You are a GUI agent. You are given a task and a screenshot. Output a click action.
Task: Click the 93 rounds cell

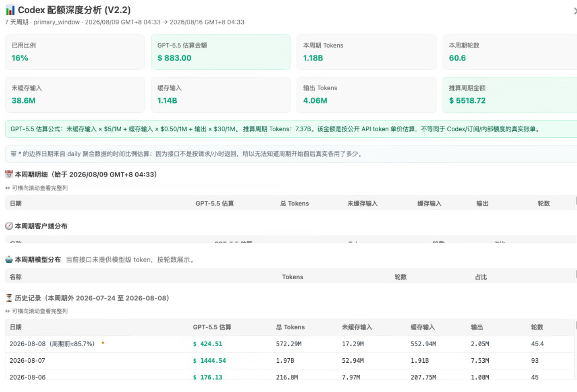tap(535, 361)
